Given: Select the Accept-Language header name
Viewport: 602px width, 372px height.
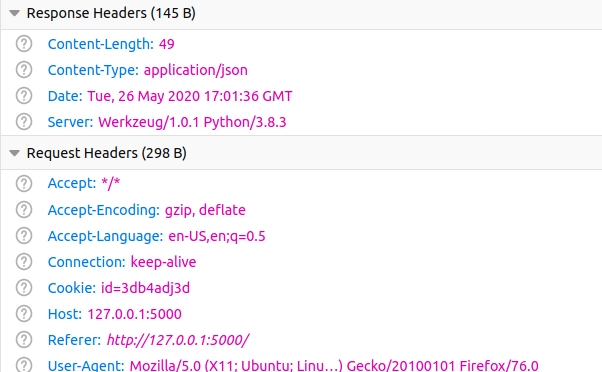Looking at the screenshot, I should click(x=105, y=236).
